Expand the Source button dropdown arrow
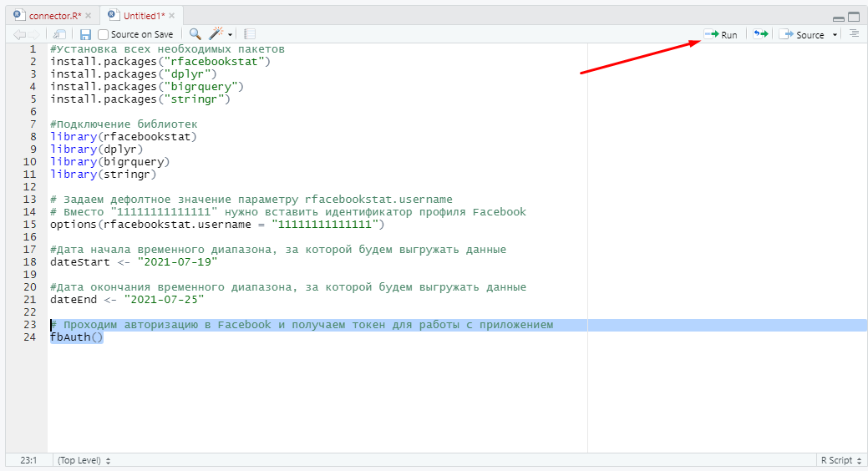The width and height of the screenshot is (868, 471). tap(835, 35)
